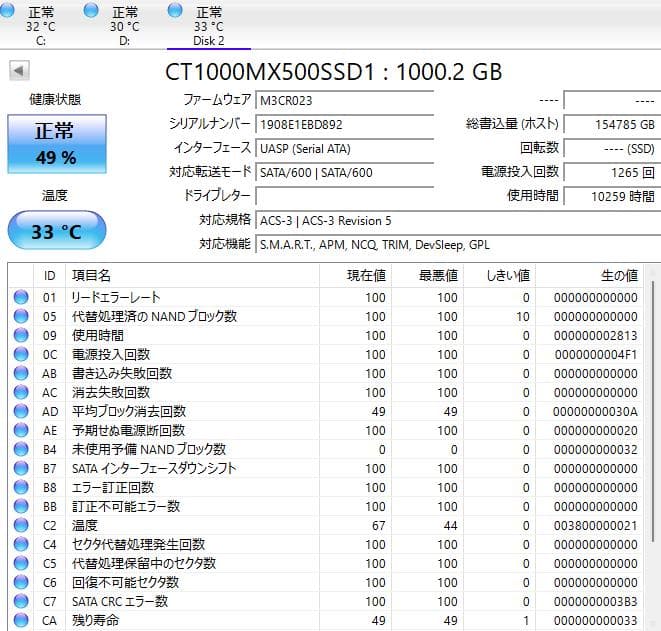Click status icon for B8 エラー訂正回数 row
661x631 pixels.
click(21, 487)
